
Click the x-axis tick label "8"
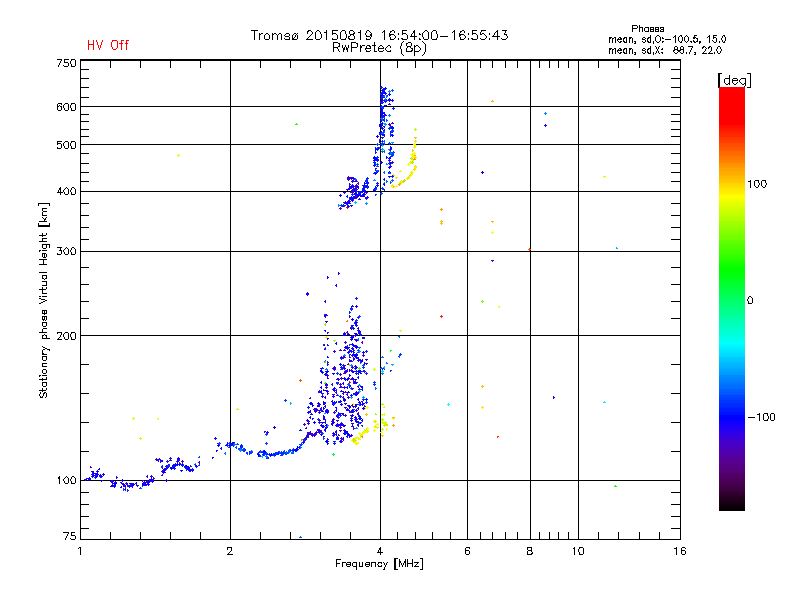click(530, 551)
